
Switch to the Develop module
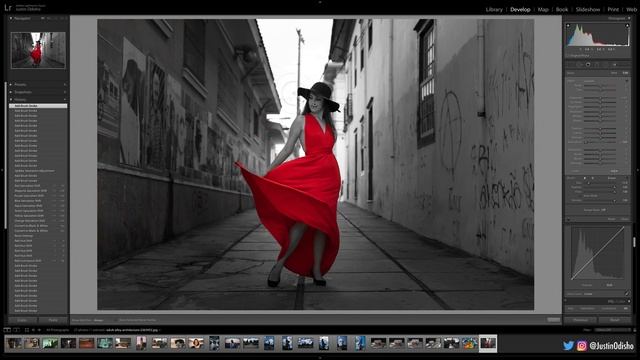pos(520,9)
